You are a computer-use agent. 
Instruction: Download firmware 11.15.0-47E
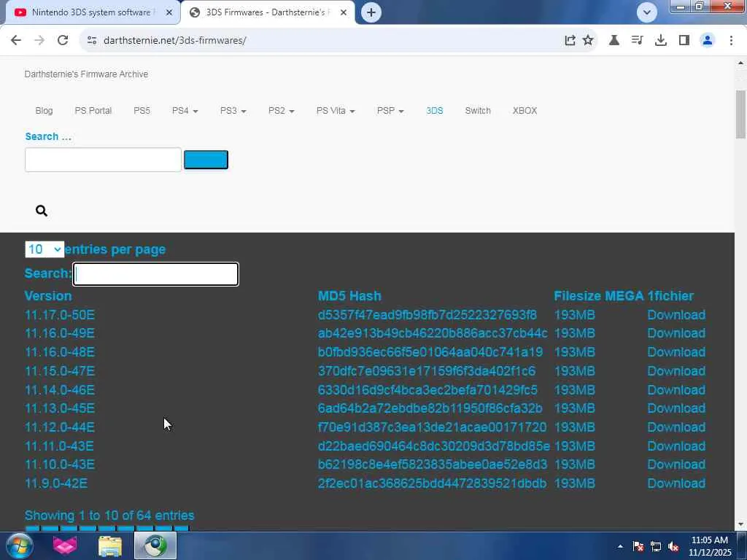tap(676, 371)
